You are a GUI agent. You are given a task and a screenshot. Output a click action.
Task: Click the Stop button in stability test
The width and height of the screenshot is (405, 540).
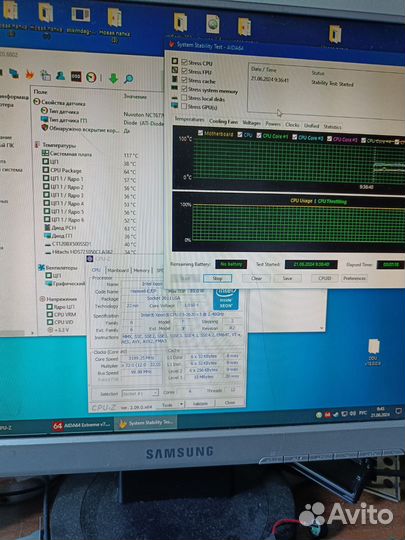pyautogui.click(x=217, y=278)
